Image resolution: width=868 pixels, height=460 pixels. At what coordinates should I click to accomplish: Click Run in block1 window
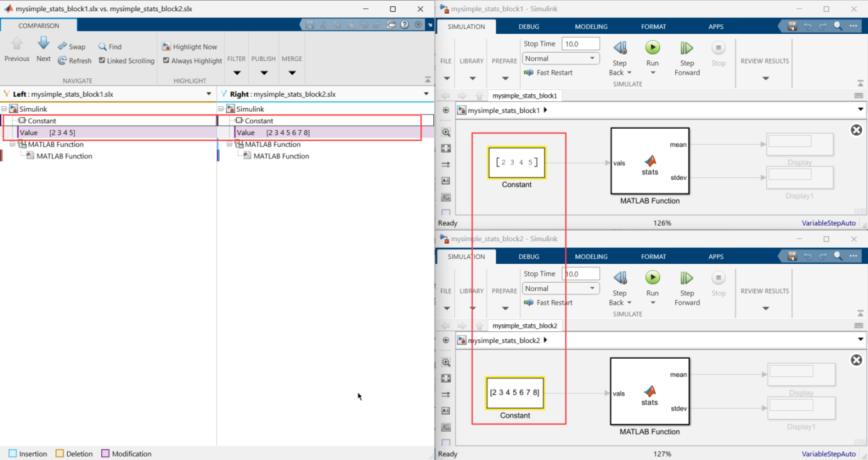pyautogui.click(x=653, y=48)
